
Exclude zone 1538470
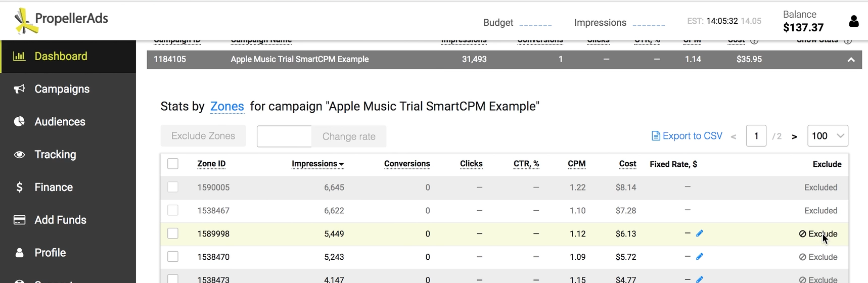[x=818, y=257]
